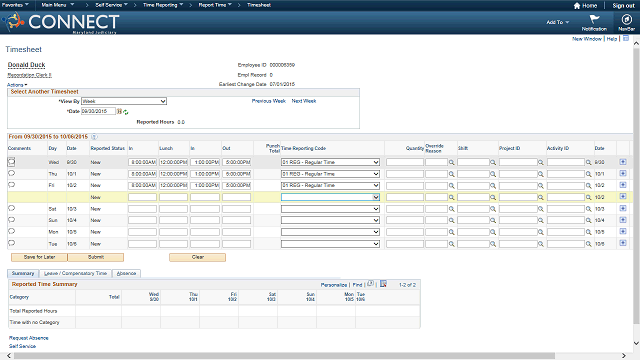The height and width of the screenshot is (360, 640).
Task: Open Time Reporting Code dropdown for Mon 10/5
Action: [x=330, y=232]
